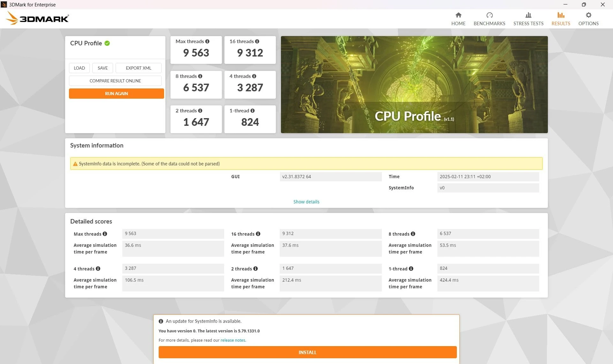Click info icon next to 16 threads in Detailed scores
The image size is (613, 364).
pyautogui.click(x=258, y=234)
